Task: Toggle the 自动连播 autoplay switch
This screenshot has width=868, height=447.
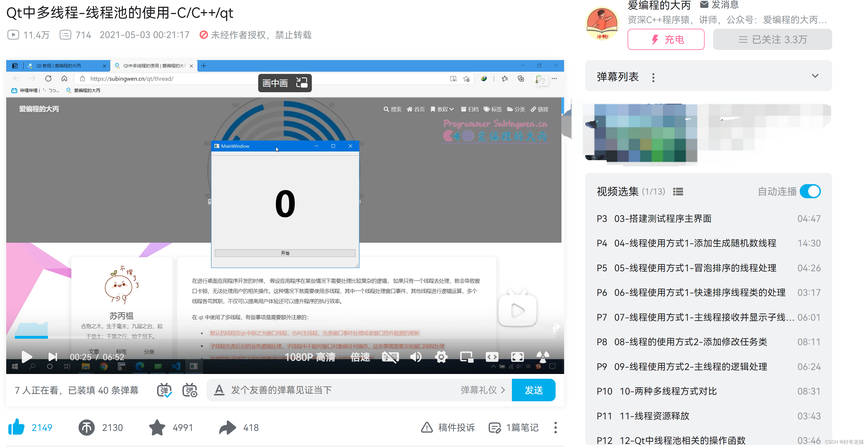Action: click(810, 191)
